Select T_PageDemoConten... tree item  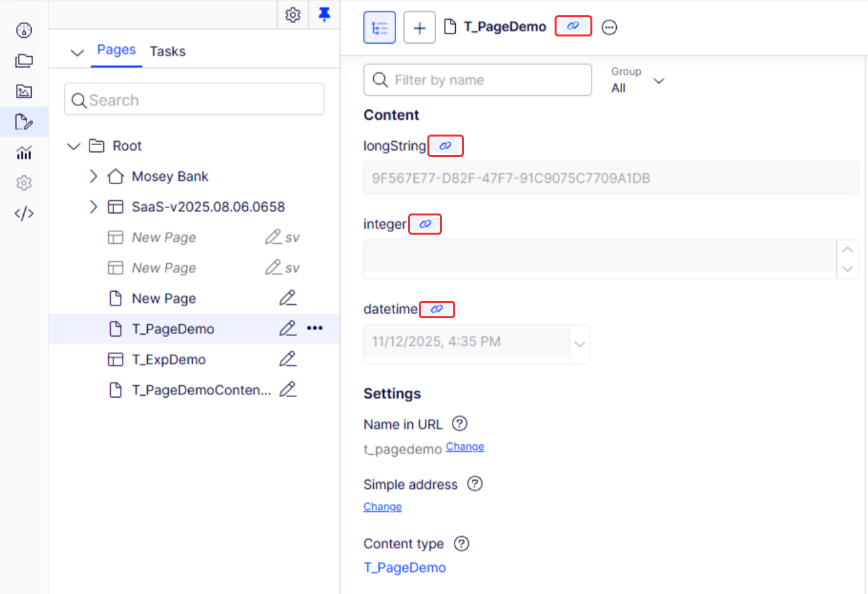coord(201,390)
